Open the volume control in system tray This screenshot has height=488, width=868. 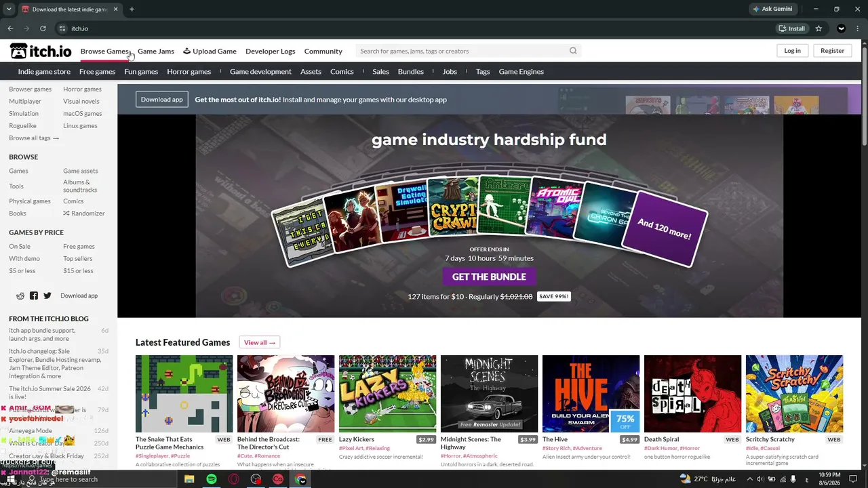tap(759, 479)
